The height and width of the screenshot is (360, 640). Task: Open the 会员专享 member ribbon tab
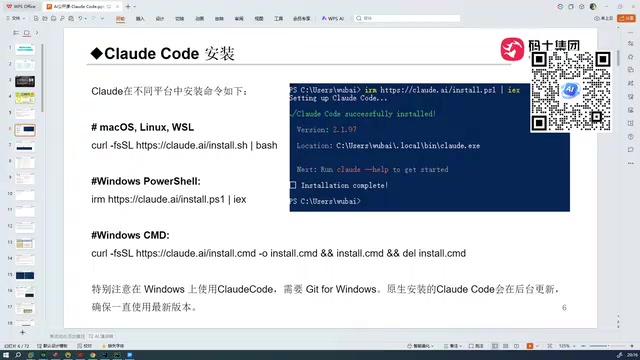coord(301,18)
